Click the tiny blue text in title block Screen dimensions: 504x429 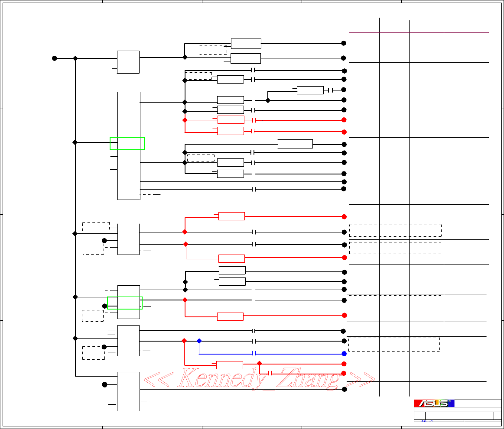point(427,421)
